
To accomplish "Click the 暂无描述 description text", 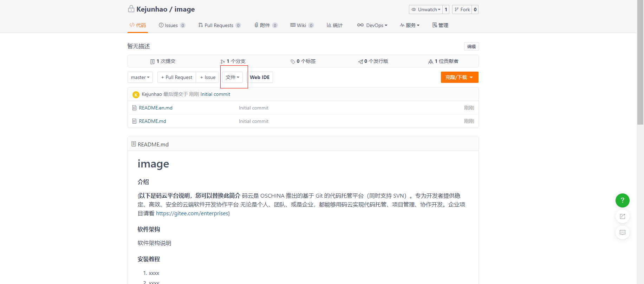I will (138, 46).
